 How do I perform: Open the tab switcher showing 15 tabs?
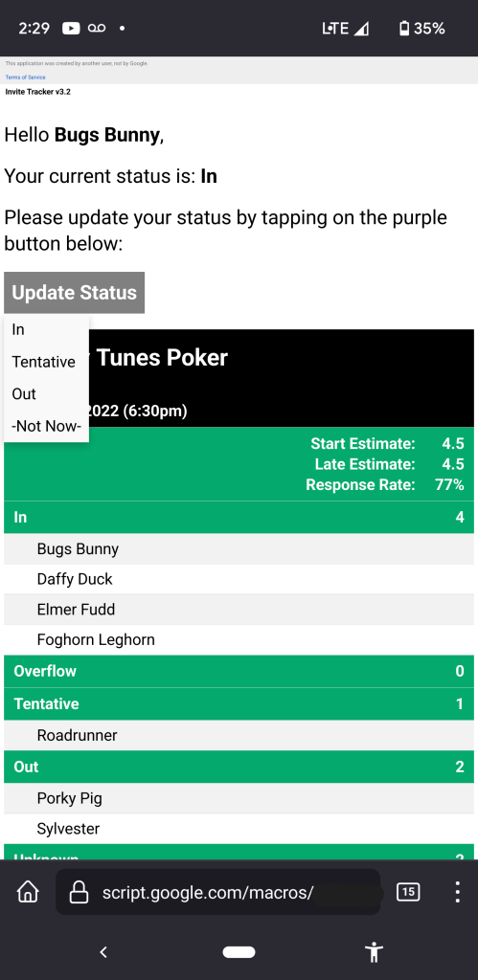point(408,892)
